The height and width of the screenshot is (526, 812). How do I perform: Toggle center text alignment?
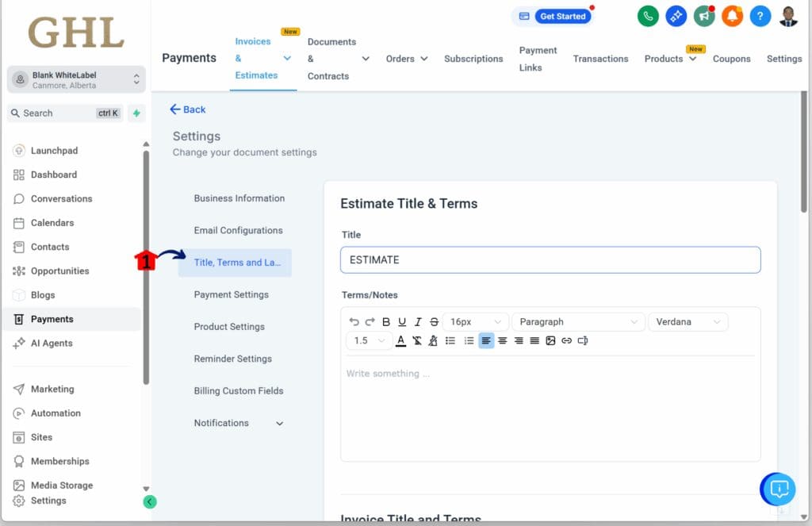pos(503,340)
